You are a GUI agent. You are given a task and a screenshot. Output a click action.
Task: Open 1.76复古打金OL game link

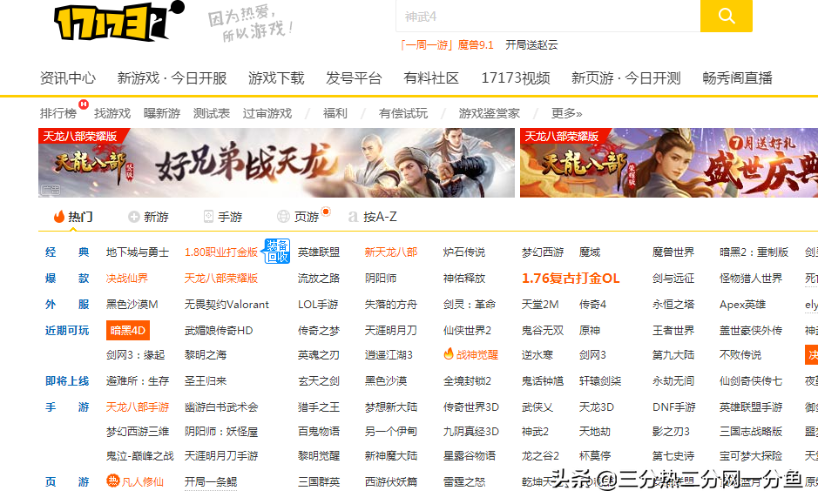(571, 279)
